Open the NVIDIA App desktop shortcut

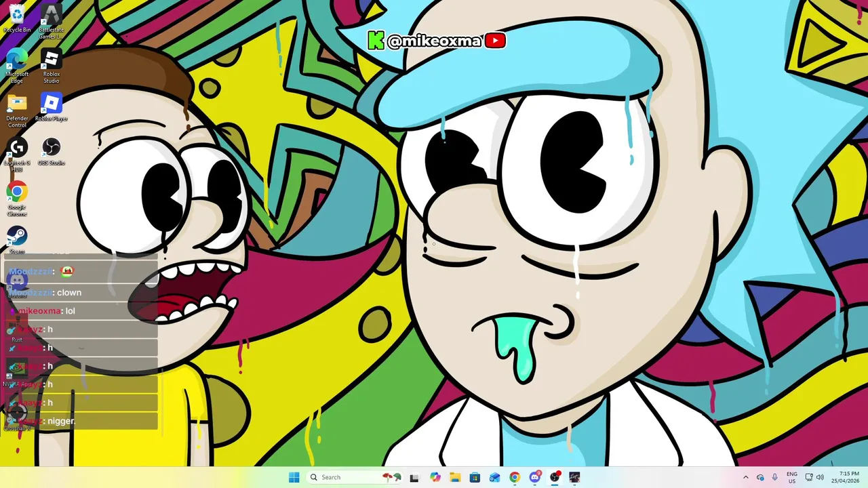pyautogui.click(x=17, y=373)
